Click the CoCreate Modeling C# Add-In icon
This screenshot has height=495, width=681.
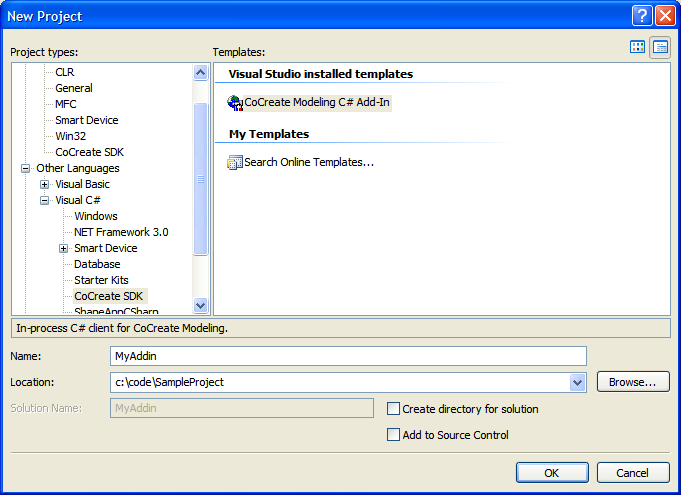(235, 103)
